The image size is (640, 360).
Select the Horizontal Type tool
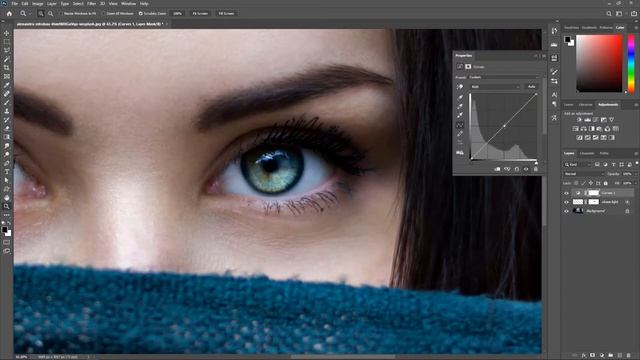click(x=7, y=171)
